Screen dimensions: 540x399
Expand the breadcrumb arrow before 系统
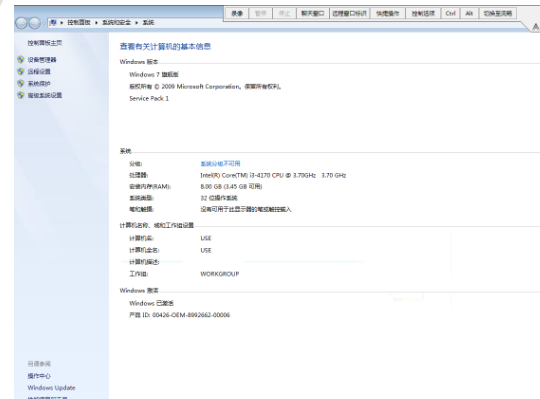coord(137,23)
